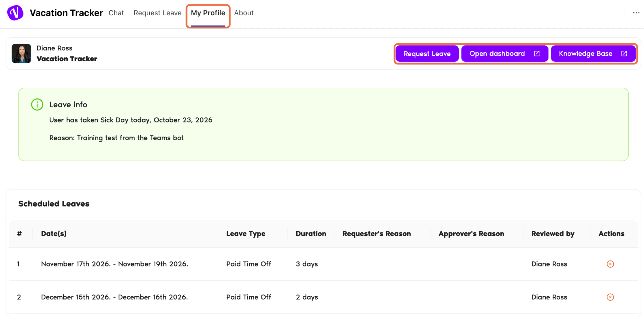
Task: Click the 'Reason: Training test' text
Action: [116, 138]
